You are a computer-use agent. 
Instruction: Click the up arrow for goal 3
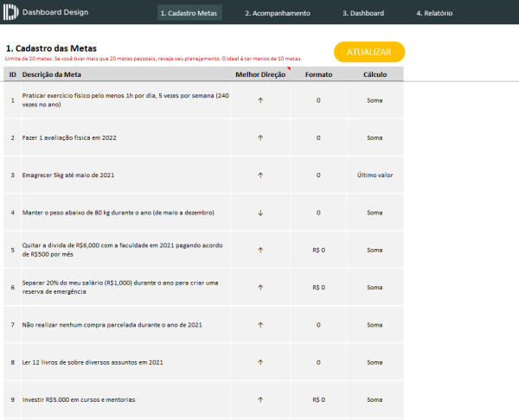(260, 175)
